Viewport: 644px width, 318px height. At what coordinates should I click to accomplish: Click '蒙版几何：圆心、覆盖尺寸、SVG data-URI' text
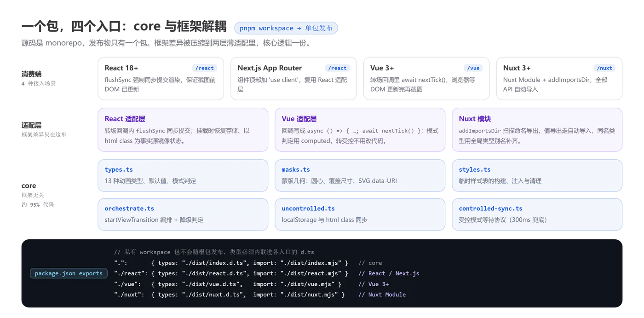click(x=339, y=181)
